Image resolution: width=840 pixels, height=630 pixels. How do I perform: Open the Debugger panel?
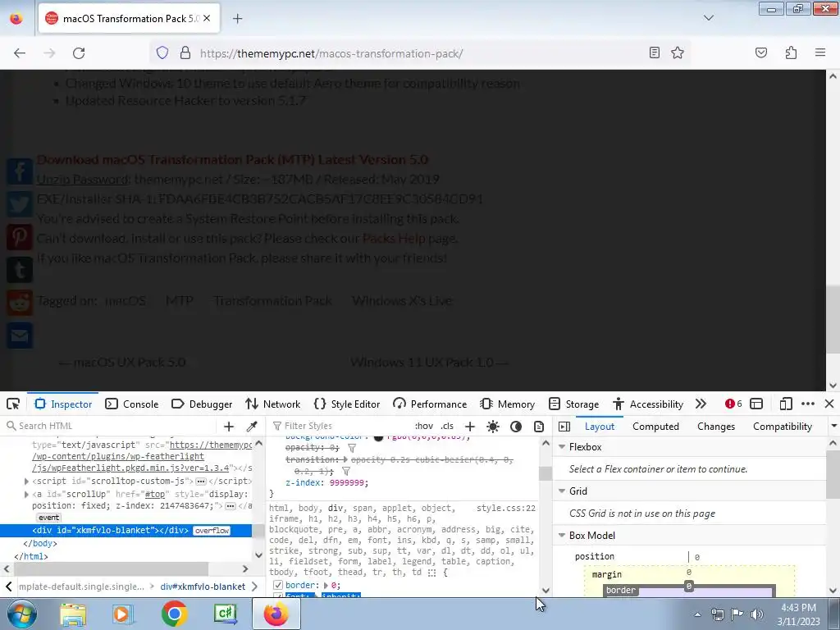click(202, 404)
